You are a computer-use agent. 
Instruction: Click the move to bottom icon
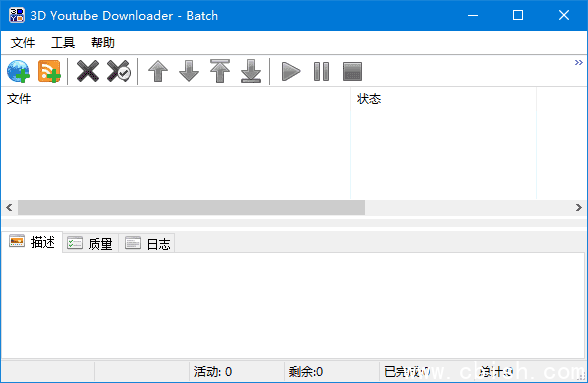click(x=251, y=71)
